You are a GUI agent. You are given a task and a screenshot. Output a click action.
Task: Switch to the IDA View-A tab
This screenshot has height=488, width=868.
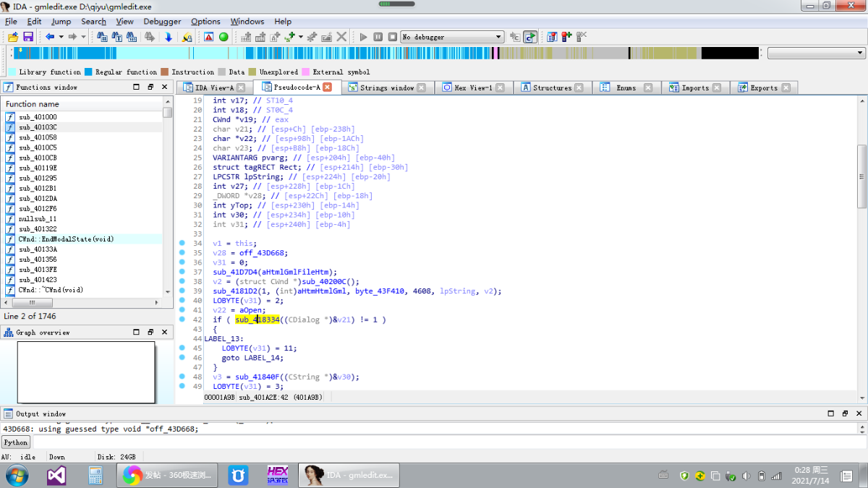[214, 87]
